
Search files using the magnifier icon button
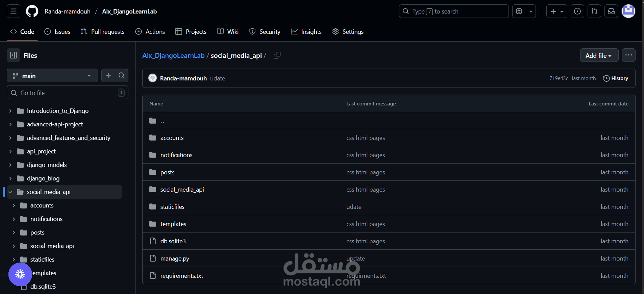pos(122,76)
